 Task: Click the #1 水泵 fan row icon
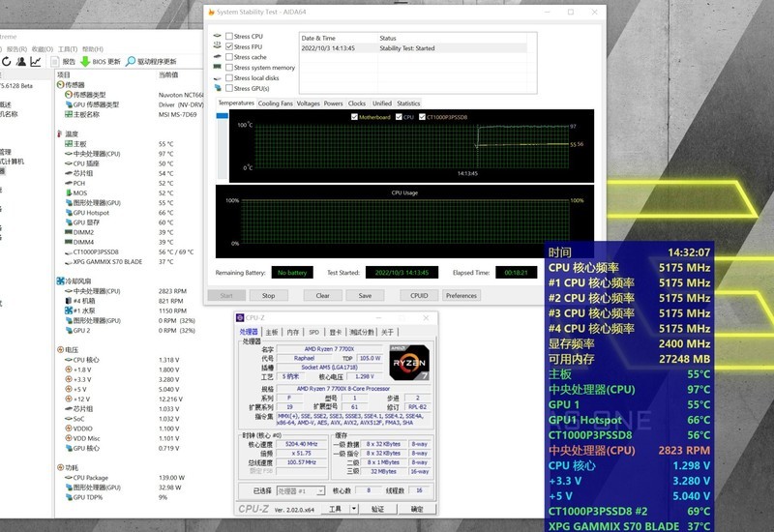69,310
